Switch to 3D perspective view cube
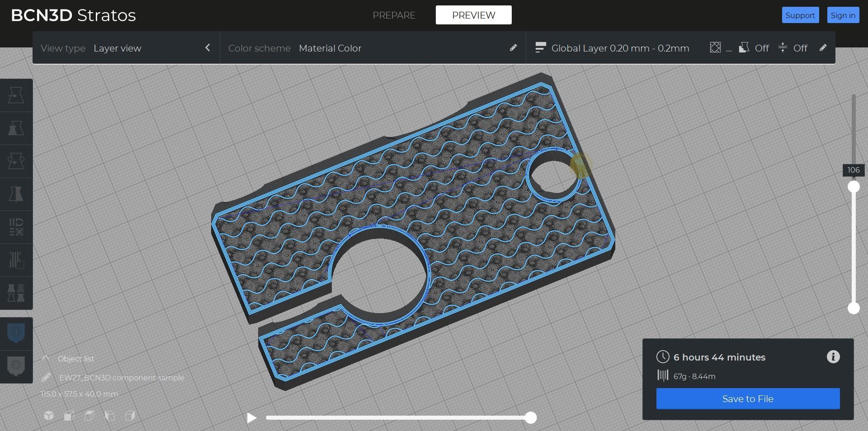Viewport: 868px width, 431px height. [x=49, y=416]
